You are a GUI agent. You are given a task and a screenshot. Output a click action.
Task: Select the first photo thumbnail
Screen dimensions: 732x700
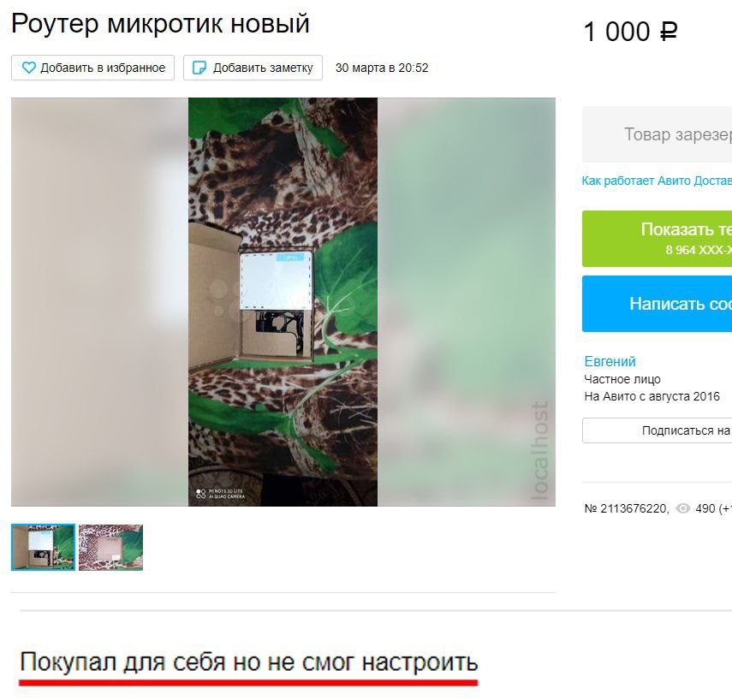coord(43,547)
